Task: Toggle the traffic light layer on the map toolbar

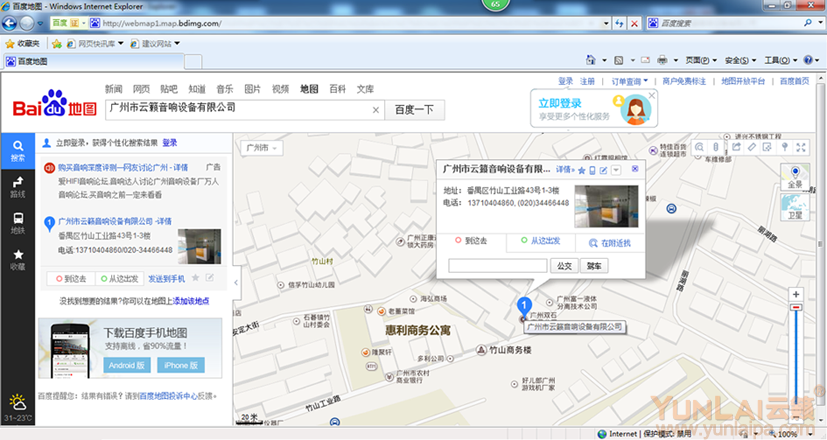Action: 716,147
